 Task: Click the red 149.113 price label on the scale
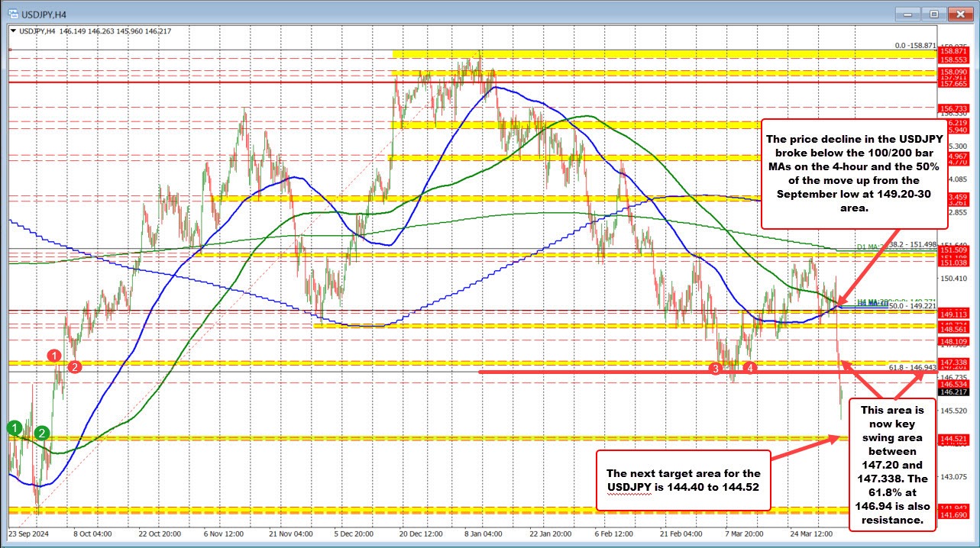tap(953, 314)
